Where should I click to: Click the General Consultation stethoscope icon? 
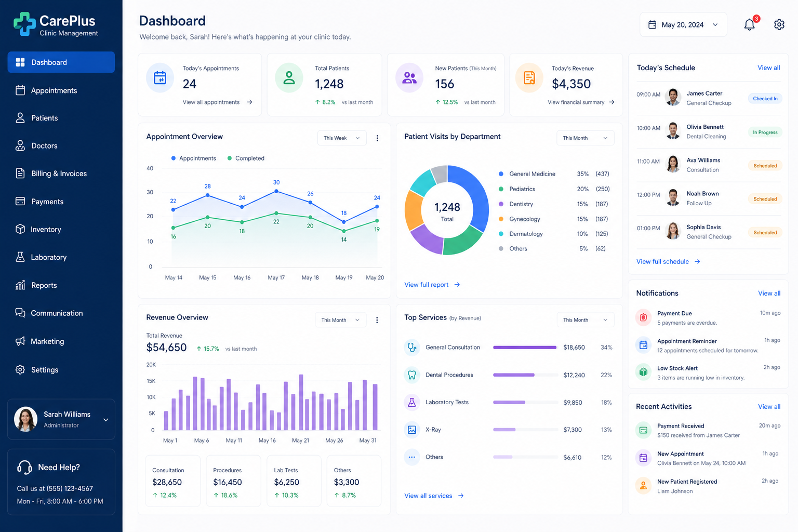point(412,348)
